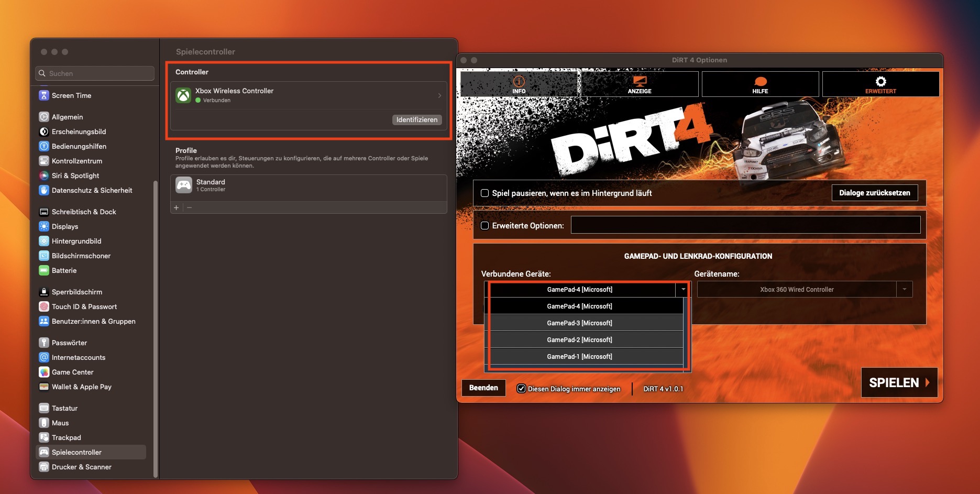Select Hintergrundbild icon
Viewport: 980px width, 494px height.
[44, 241]
